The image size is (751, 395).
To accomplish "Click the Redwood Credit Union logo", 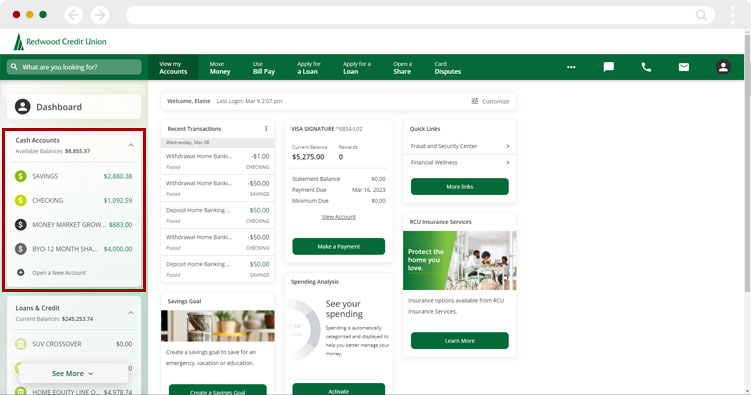I will coord(60,42).
